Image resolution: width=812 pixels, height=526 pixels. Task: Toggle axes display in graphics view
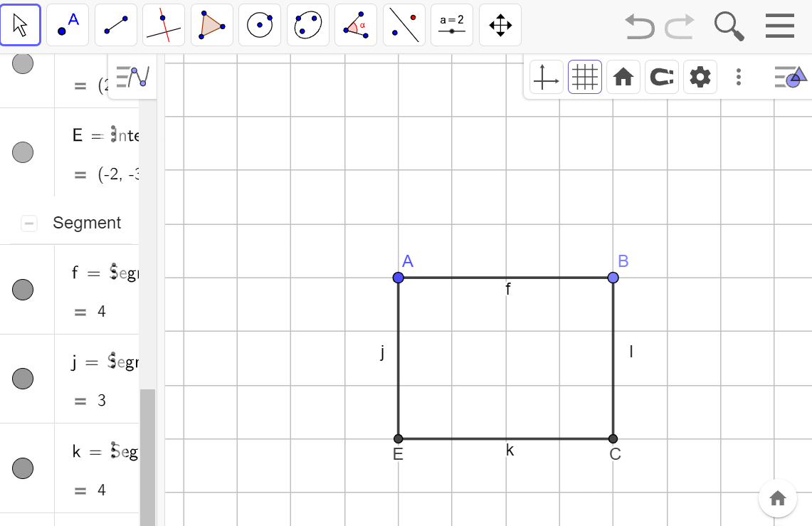click(547, 77)
